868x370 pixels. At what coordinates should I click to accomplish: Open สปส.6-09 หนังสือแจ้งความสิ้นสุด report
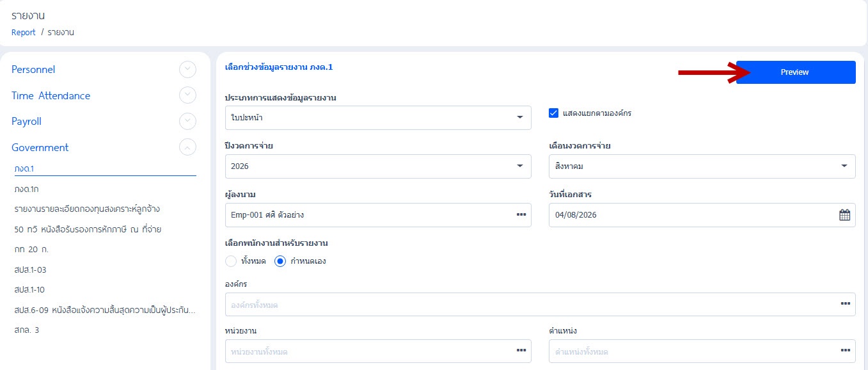(105, 310)
